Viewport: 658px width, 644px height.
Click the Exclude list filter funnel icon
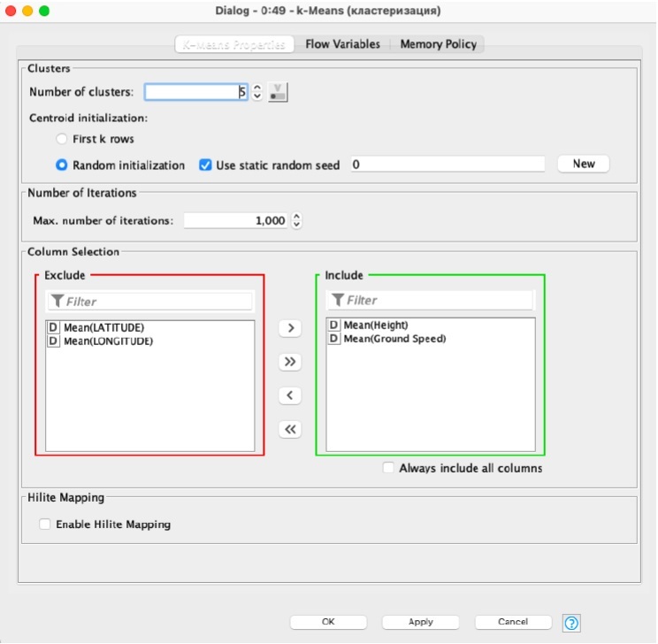[x=57, y=302]
